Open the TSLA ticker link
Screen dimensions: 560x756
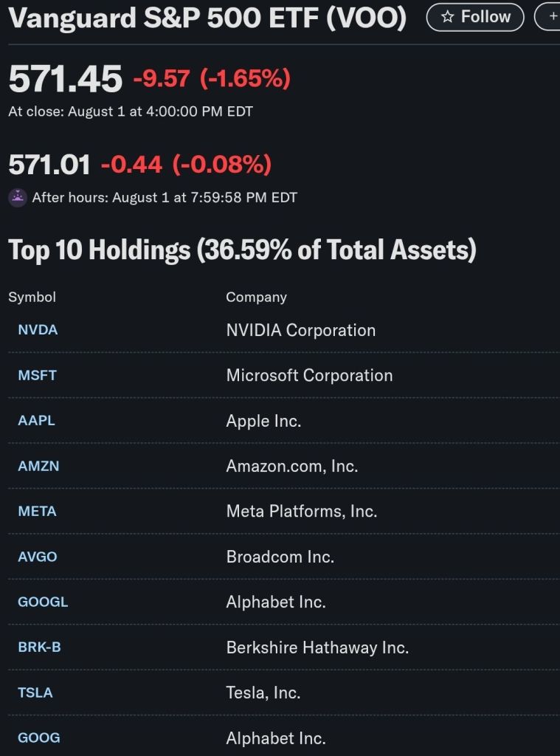point(35,693)
